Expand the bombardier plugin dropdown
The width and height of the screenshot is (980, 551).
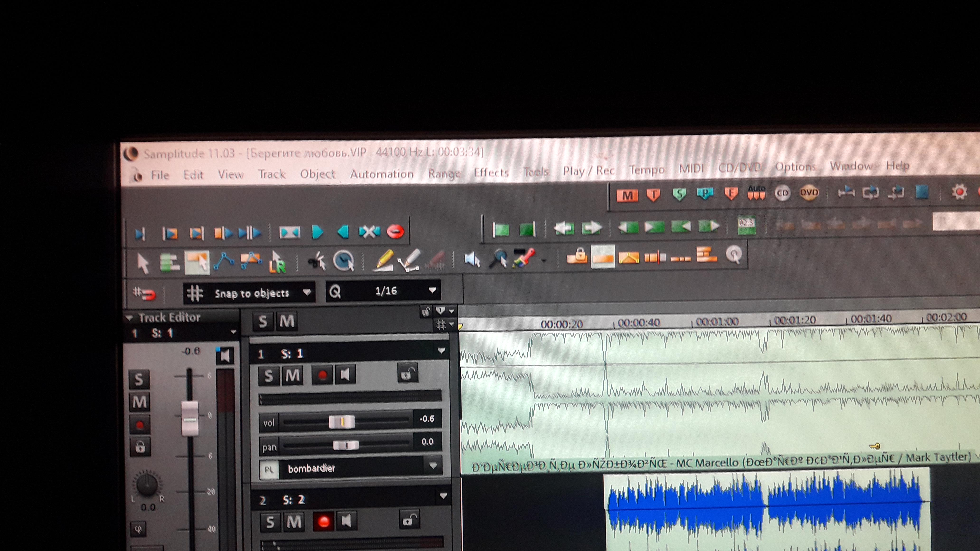tap(433, 465)
